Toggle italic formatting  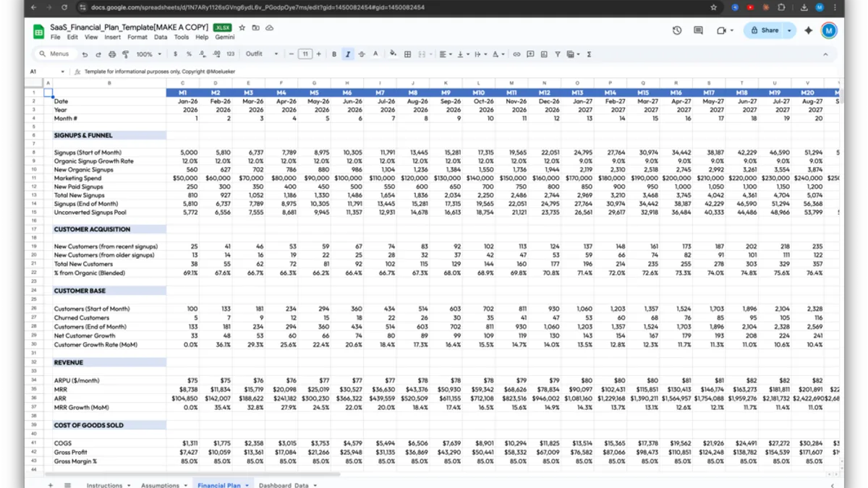[x=348, y=54]
